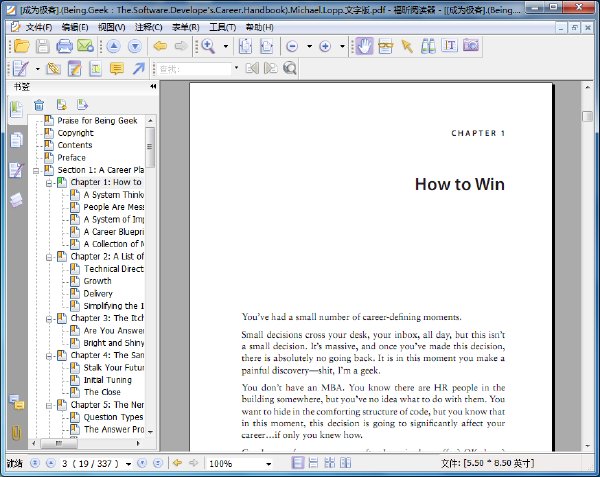600x477 pixels.
Task: Open full search with magnifier icon
Action: pos(290,68)
